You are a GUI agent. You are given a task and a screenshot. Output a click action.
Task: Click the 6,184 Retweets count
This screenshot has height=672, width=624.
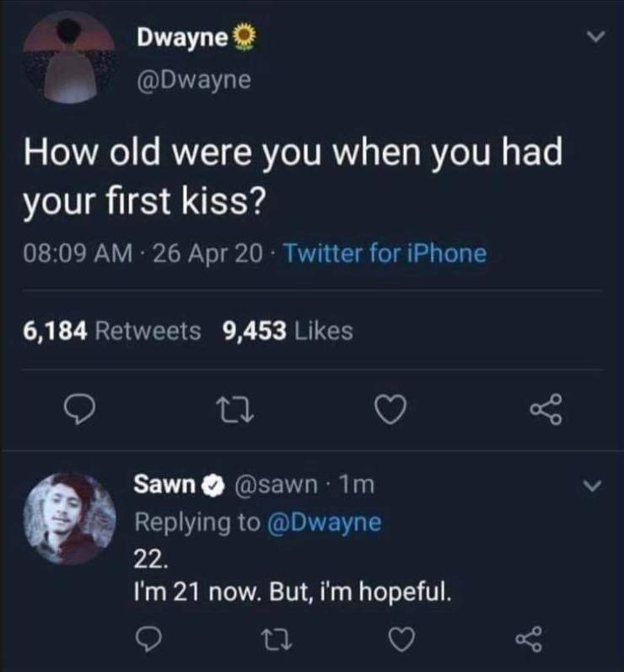coord(113,331)
